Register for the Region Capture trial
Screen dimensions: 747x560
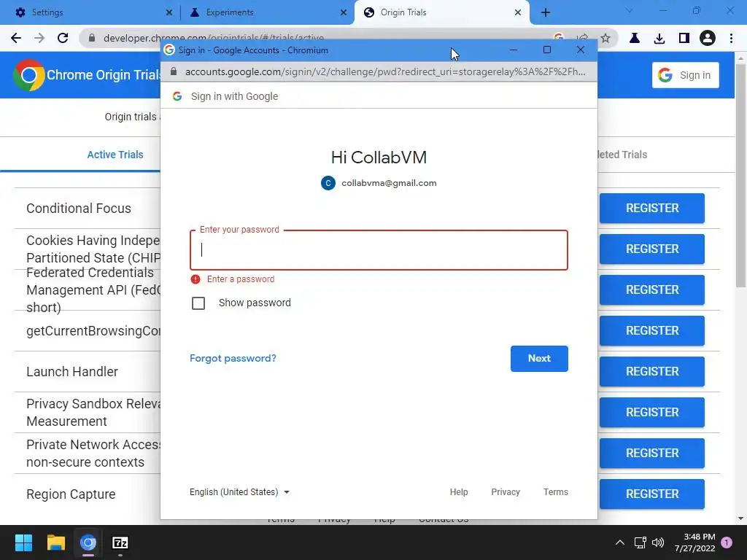click(x=651, y=494)
